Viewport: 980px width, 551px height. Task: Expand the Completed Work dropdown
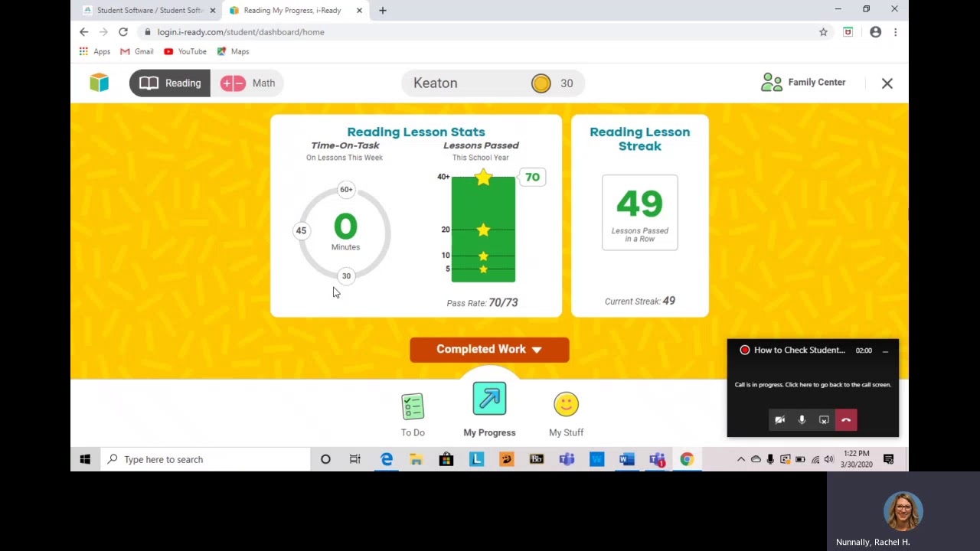pyautogui.click(x=489, y=349)
